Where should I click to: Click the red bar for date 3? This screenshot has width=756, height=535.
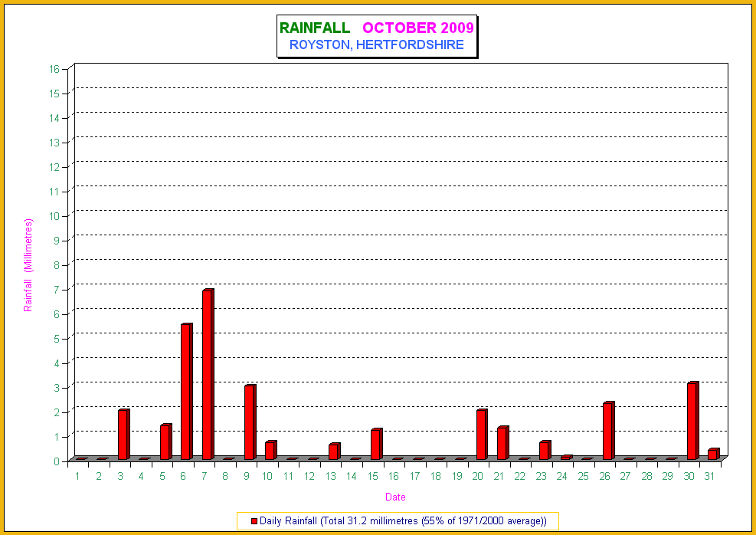tap(123, 434)
